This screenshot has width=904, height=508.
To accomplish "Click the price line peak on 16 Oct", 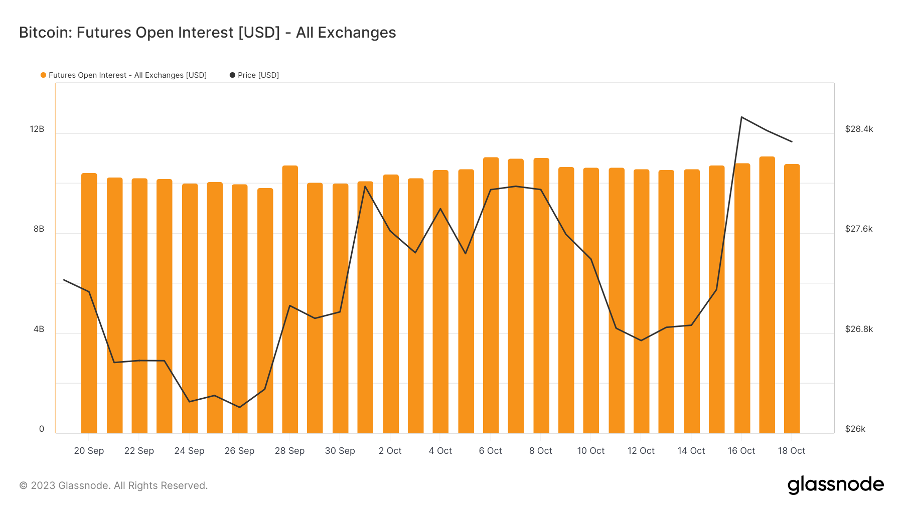I will (x=741, y=117).
